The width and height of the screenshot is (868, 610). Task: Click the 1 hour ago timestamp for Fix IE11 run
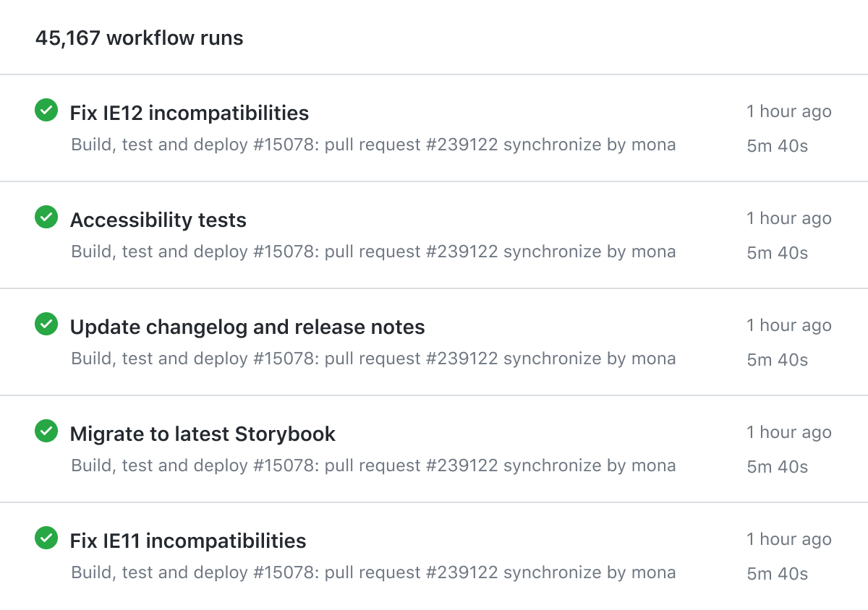[788, 539]
